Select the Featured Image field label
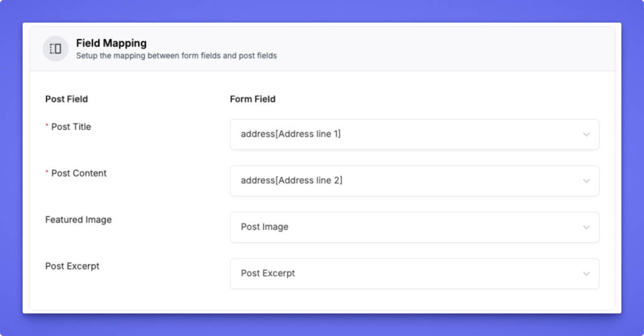The height and width of the screenshot is (336, 644). [x=79, y=219]
